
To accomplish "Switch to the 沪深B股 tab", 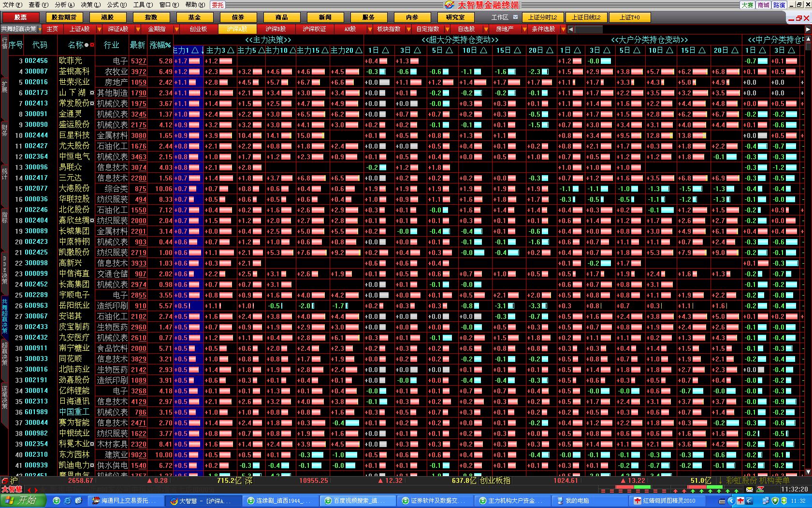I will point(275,29).
